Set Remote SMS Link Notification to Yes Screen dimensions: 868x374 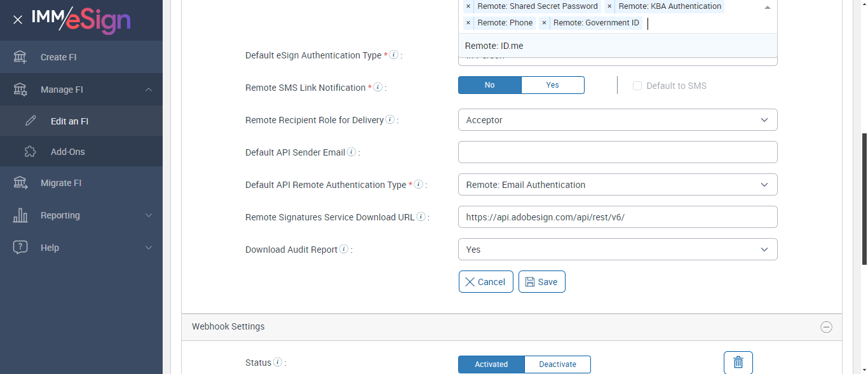[552, 85]
